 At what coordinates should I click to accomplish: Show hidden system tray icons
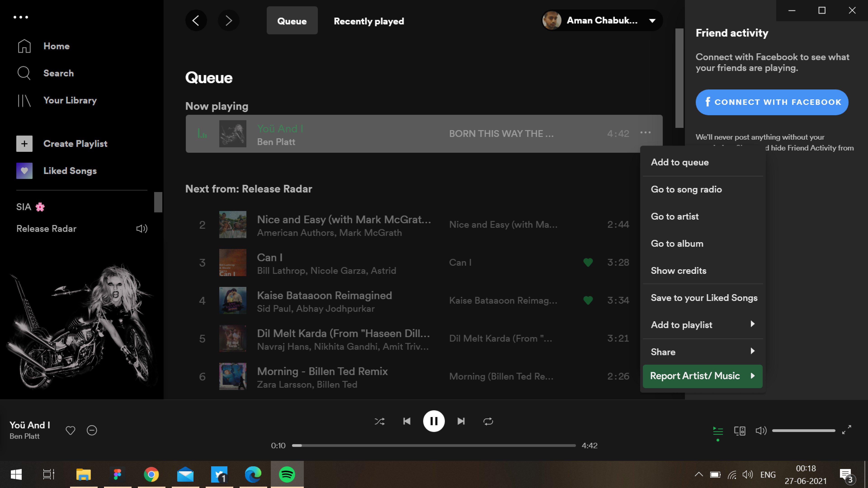[698, 474]
